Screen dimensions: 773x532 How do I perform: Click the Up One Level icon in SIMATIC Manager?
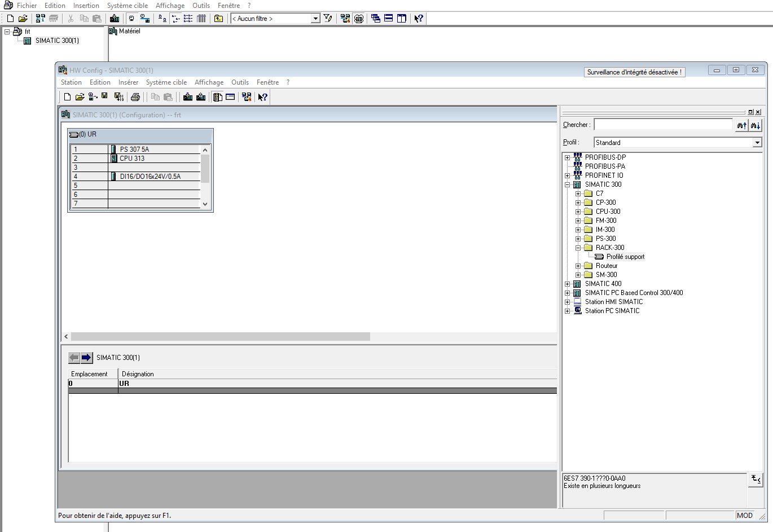(219, 19)
